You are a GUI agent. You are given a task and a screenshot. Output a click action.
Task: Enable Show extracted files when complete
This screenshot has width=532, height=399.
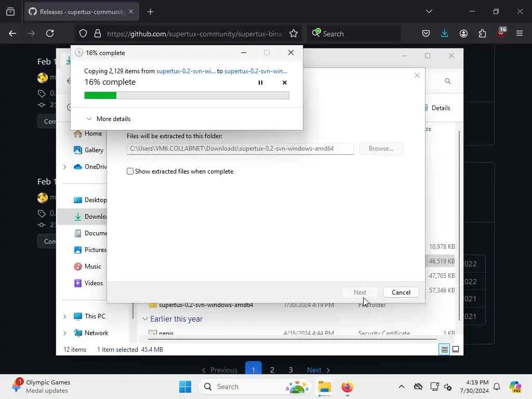click(x=130, y=171)
